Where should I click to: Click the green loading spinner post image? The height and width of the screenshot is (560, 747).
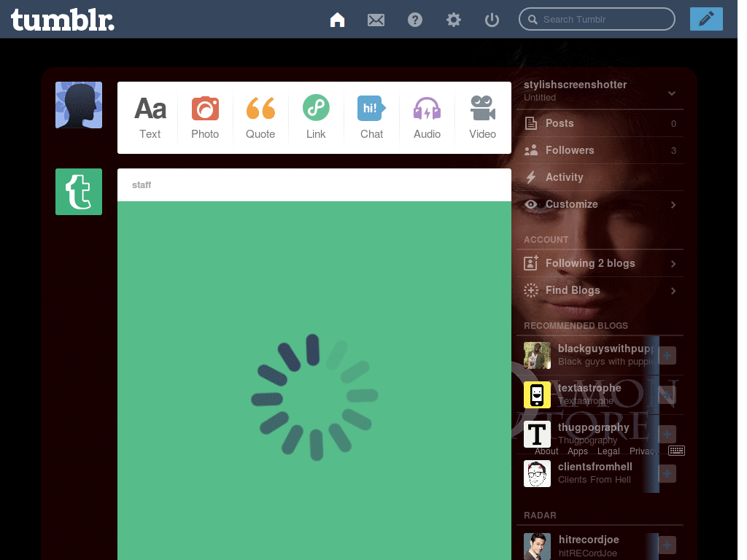(x=314, y=381)
